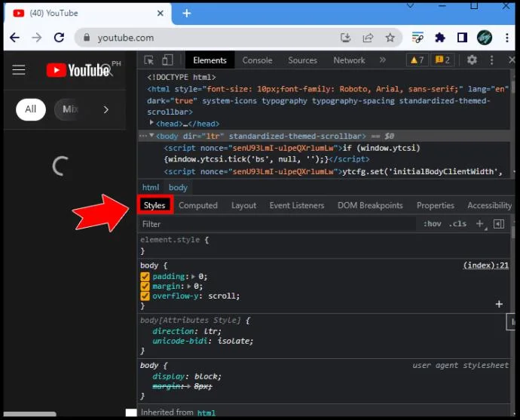This screenshot has width=520, height=420.
Task: Click the browser forward arrow
Action: click(x=37, y=38)
